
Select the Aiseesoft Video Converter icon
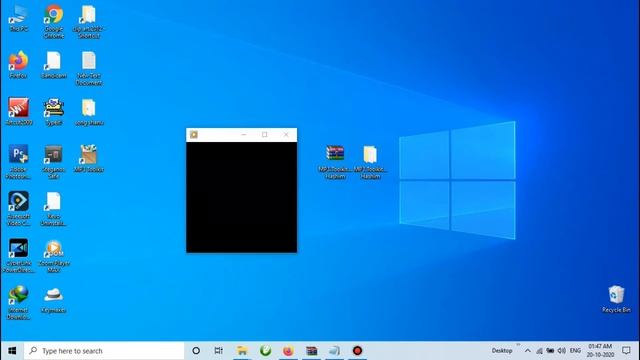pyautogui.click(x=18, y=208)
